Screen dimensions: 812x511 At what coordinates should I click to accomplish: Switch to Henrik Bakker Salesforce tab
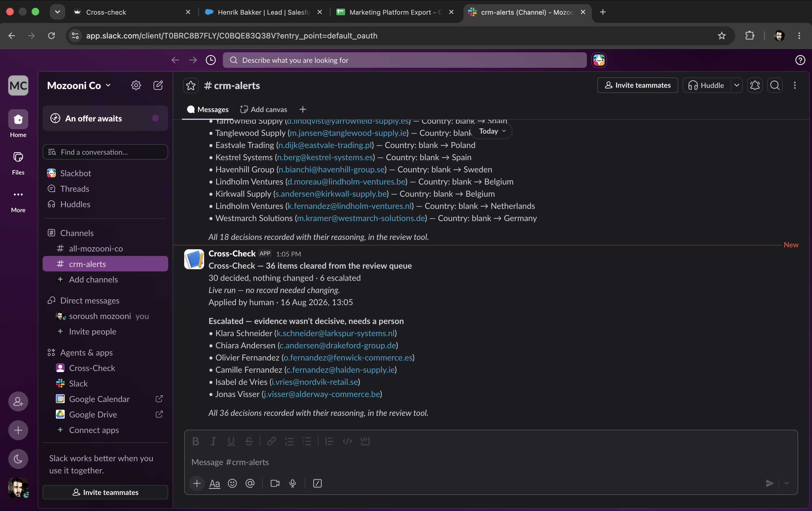264,12
